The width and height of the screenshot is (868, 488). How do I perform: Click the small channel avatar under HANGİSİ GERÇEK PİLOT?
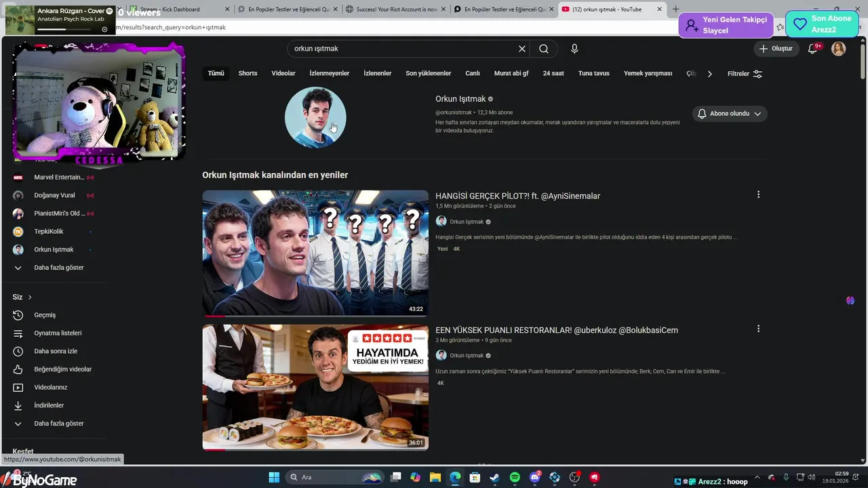(x=441, y=221)
